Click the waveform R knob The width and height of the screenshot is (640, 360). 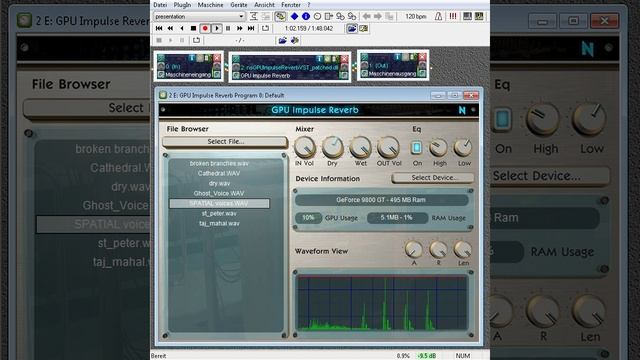point(438,249)
